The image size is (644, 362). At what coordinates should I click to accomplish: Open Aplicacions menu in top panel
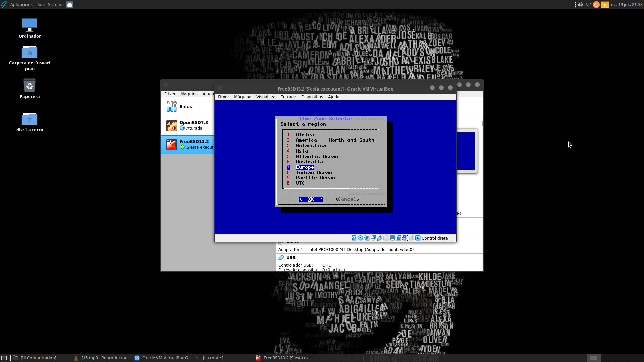point(21,5)
